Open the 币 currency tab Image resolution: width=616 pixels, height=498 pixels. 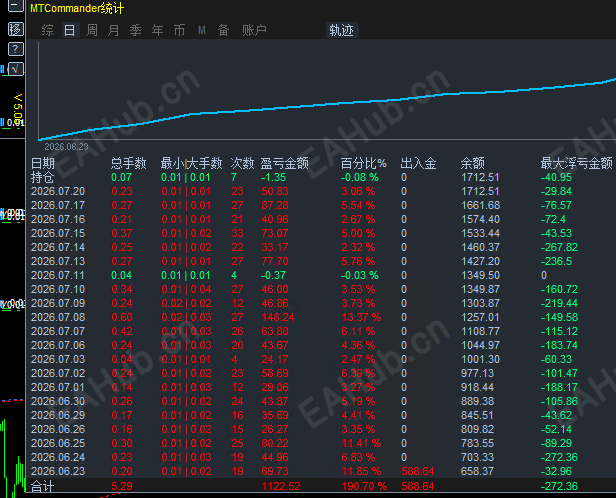[180, 30]
